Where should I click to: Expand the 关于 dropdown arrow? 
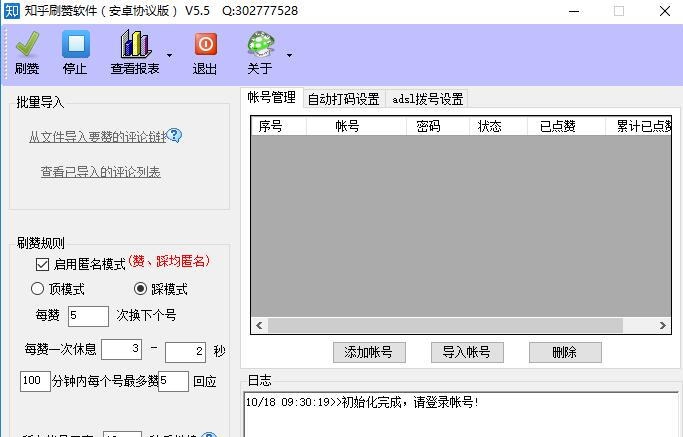(x=289, y=55)
